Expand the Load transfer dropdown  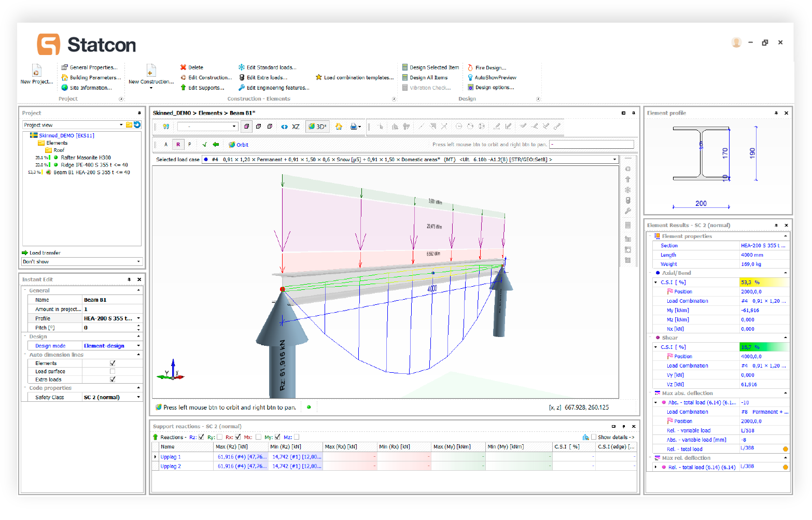pos(138,262)
